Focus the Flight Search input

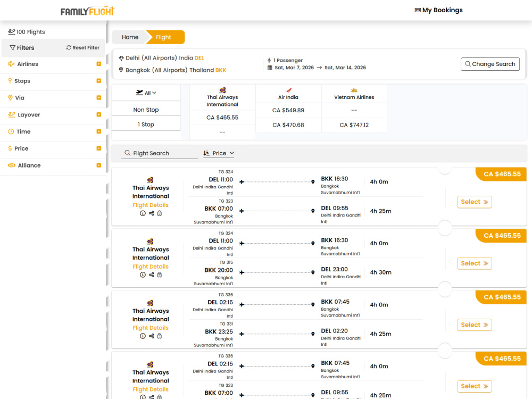click(160, 153)
